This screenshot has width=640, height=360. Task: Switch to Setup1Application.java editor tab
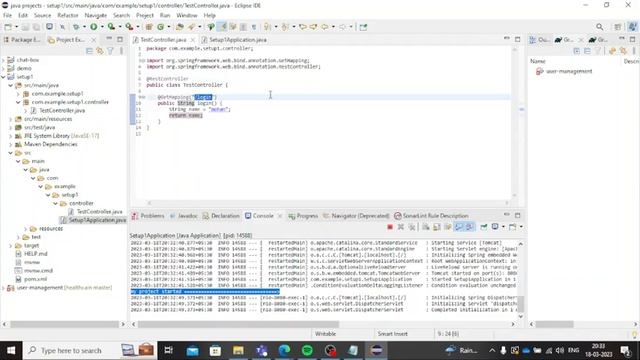point(238,40)
